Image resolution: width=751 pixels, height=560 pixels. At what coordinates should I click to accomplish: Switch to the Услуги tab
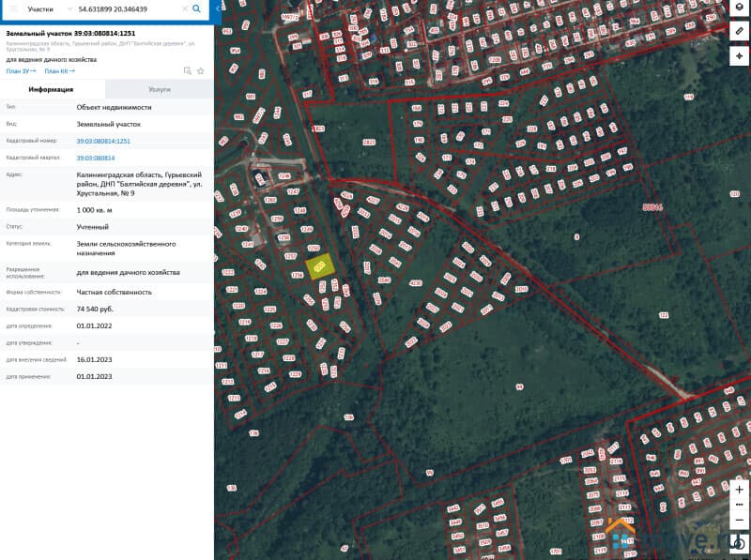coord(160,89)
